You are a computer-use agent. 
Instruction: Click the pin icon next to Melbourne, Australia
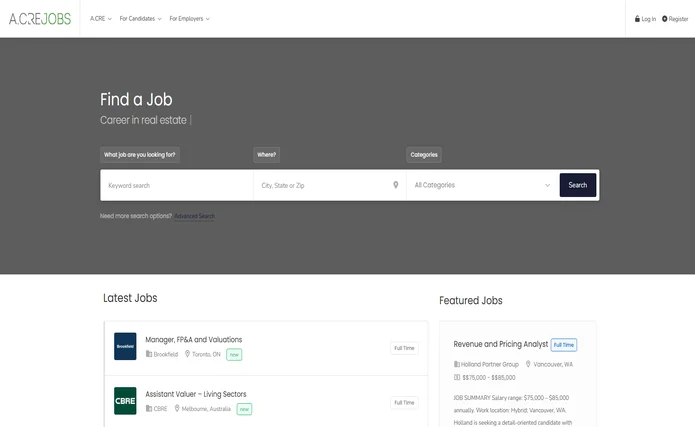pos(177,408)
